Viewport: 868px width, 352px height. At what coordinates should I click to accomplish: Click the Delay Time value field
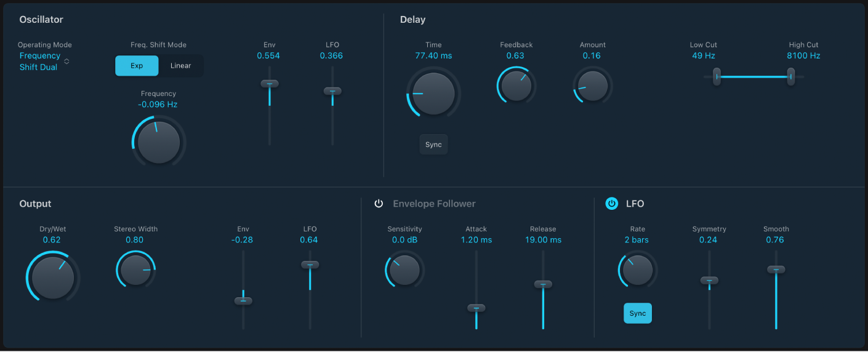(x=433, y=55)
